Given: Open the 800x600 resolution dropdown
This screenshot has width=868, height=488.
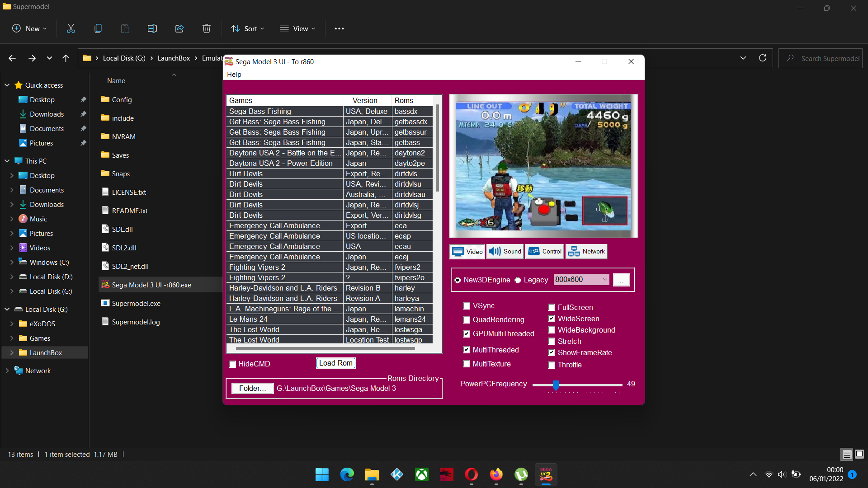Looking at the screenshot, I should coord(581,280).
